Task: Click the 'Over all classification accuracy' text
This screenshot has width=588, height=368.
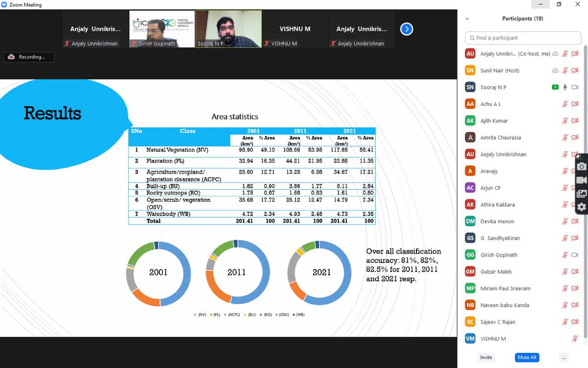Action: [x=404, y=265]
